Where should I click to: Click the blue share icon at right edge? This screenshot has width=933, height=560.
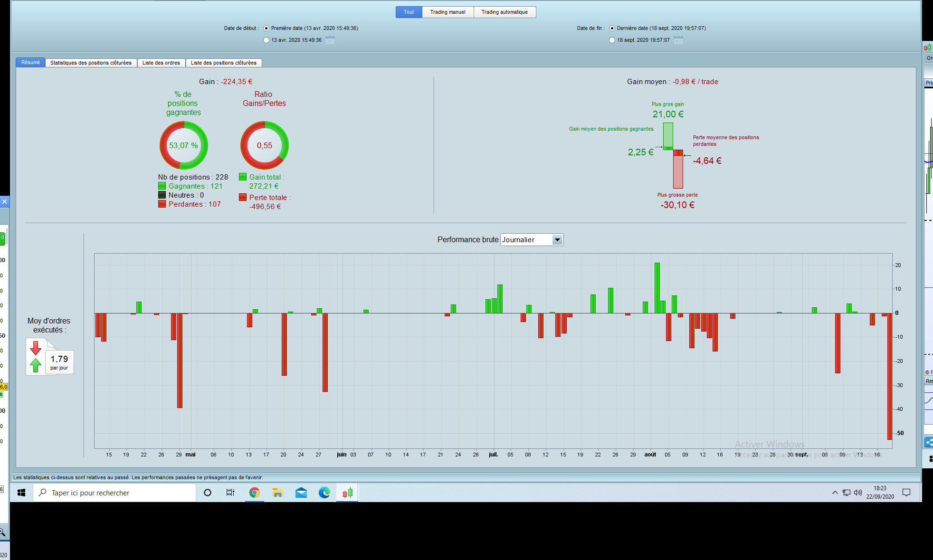[929, 442]
